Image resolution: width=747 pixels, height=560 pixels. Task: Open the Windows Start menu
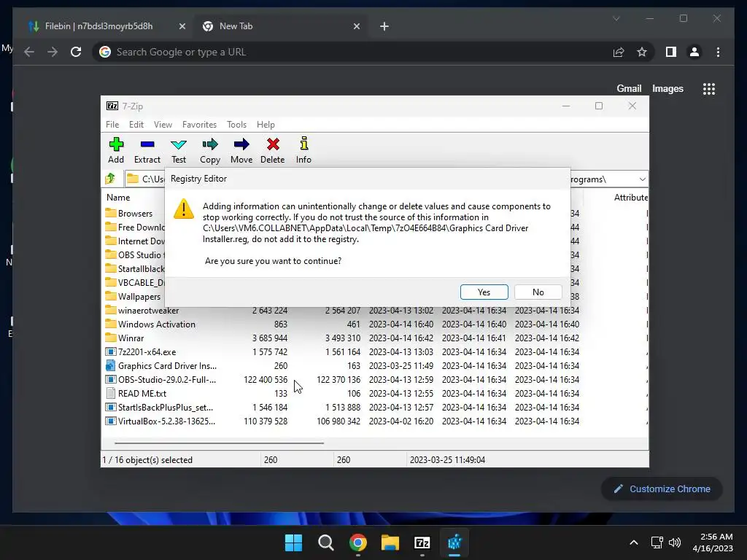293,542
